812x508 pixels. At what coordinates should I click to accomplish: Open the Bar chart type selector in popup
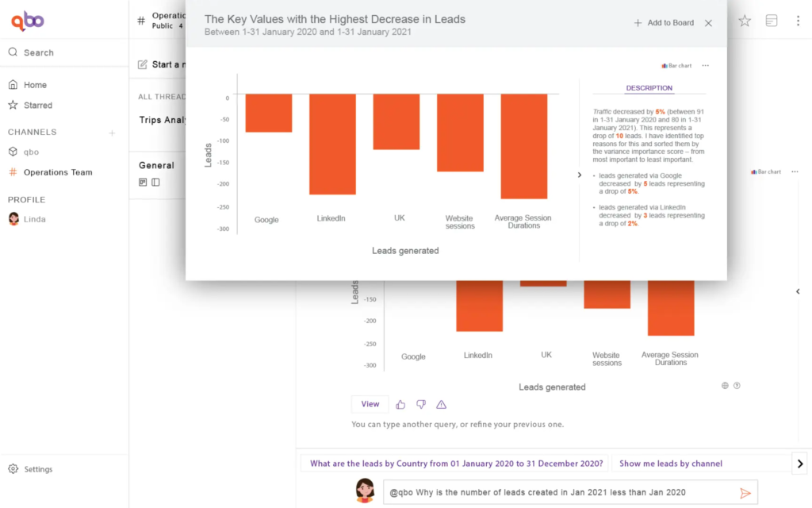[x=676, y=66]
